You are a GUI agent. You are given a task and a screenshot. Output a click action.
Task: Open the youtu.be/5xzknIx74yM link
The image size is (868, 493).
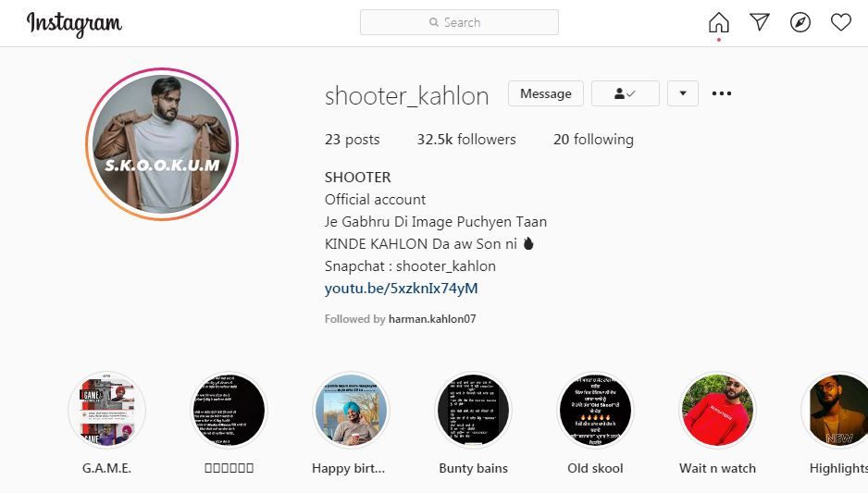tap(401, 289)
